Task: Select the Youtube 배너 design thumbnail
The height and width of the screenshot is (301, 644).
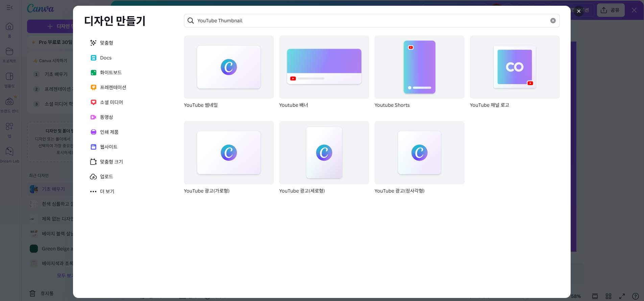Action: point(324,67)
